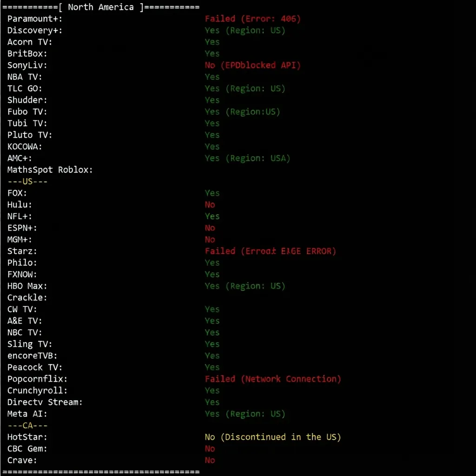Select the 'Hulu:' label

coord(20,205)
